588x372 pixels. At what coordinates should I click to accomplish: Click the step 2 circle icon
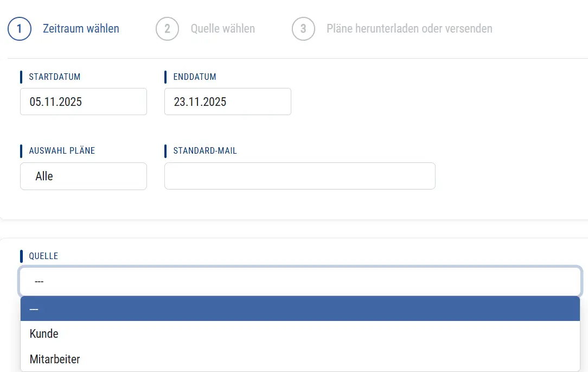point(167,29)
